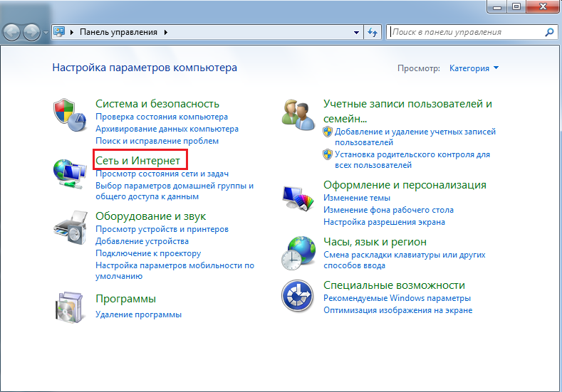The image size is (562, 392).
Task: Click Подключение к проектору link
Action: coord(148,253)
